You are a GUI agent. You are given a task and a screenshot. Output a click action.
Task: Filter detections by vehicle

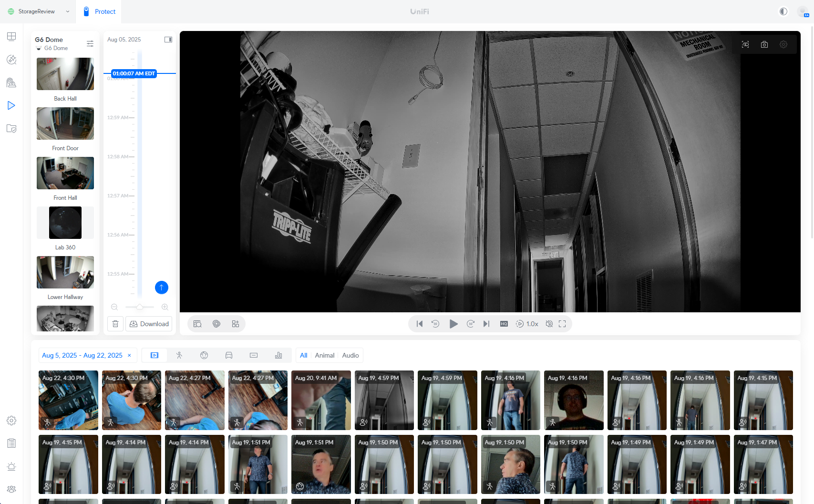pyautogui.click(x=229, y=355)
